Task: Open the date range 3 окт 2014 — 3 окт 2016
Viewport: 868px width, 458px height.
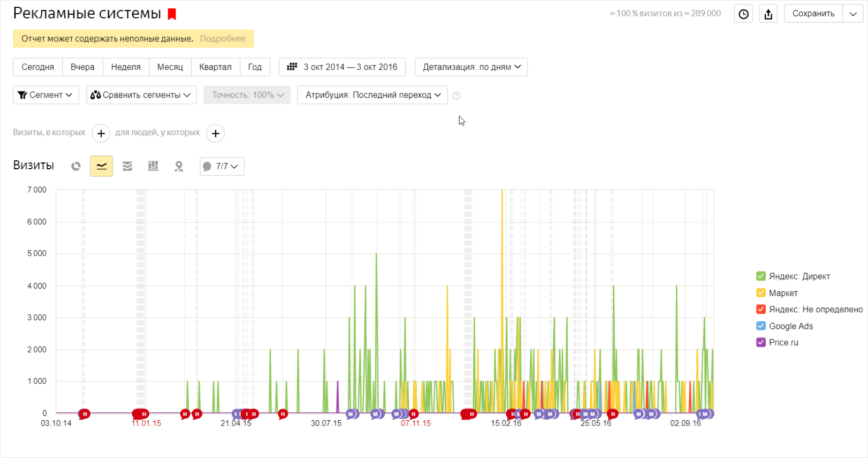Action: [x=342, y=67]
